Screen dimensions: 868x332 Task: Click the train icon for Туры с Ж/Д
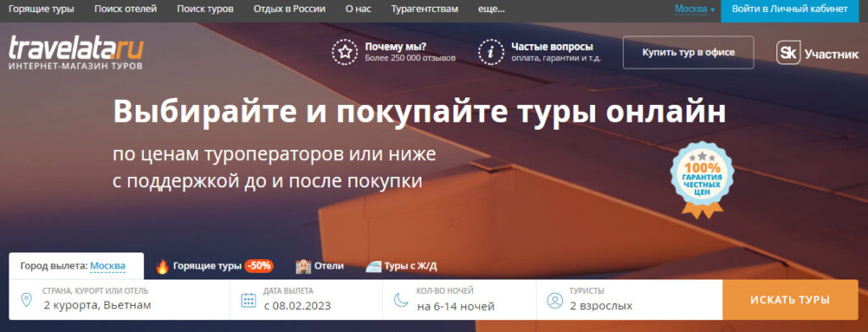[374, 266]
